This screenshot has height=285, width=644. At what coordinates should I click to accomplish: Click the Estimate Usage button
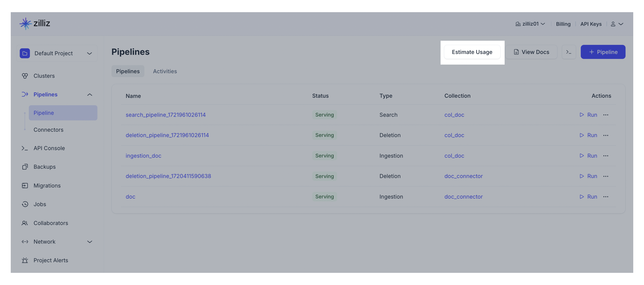click(x=472, y=52)
